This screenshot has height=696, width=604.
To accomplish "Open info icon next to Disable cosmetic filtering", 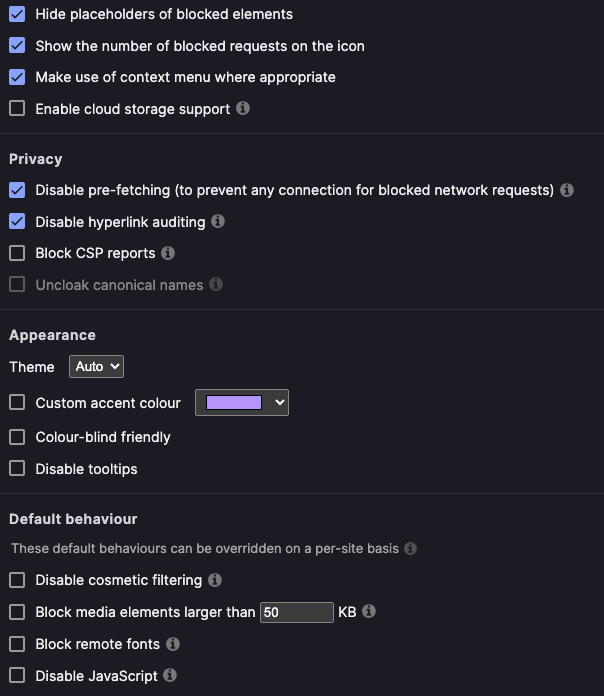I will coord(215,580).
